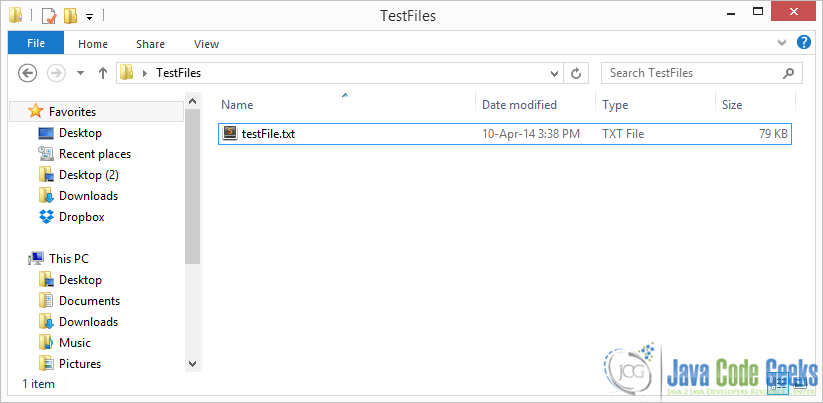Go back with the Back arrow
This screenshot has height=403, width=823.
(x=27, y=73)
